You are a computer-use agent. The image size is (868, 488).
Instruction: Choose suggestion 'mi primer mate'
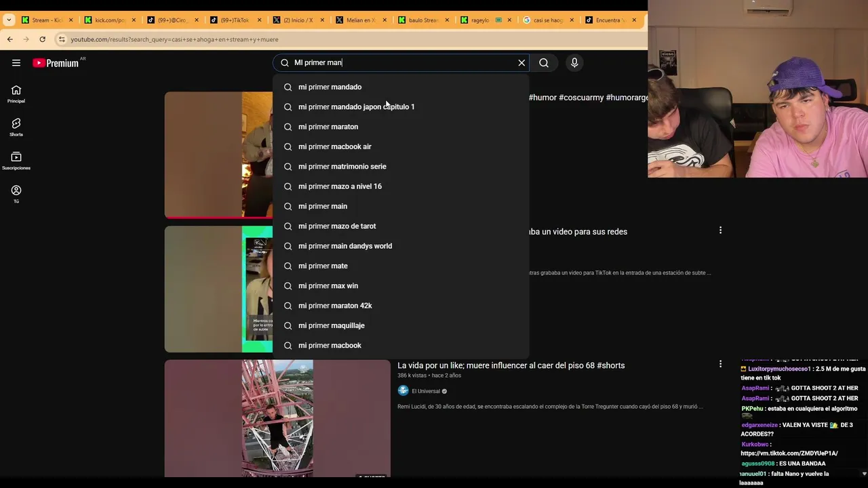click(401, 266)
